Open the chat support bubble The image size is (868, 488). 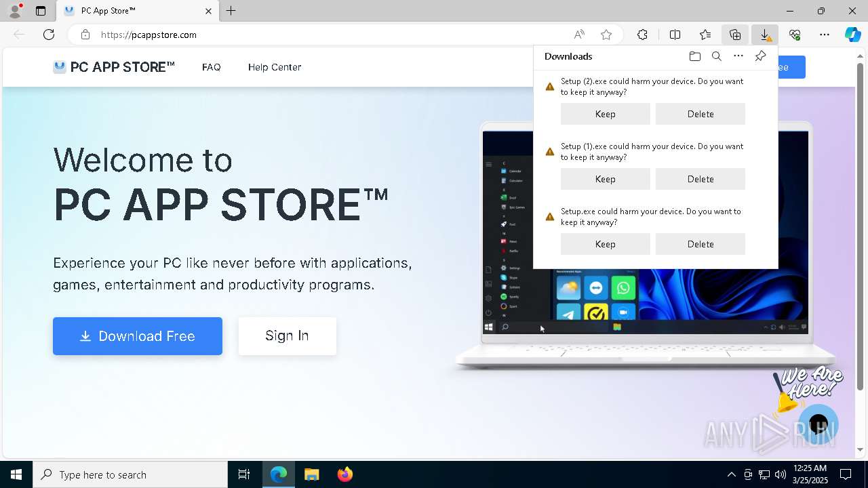(818, 425)
